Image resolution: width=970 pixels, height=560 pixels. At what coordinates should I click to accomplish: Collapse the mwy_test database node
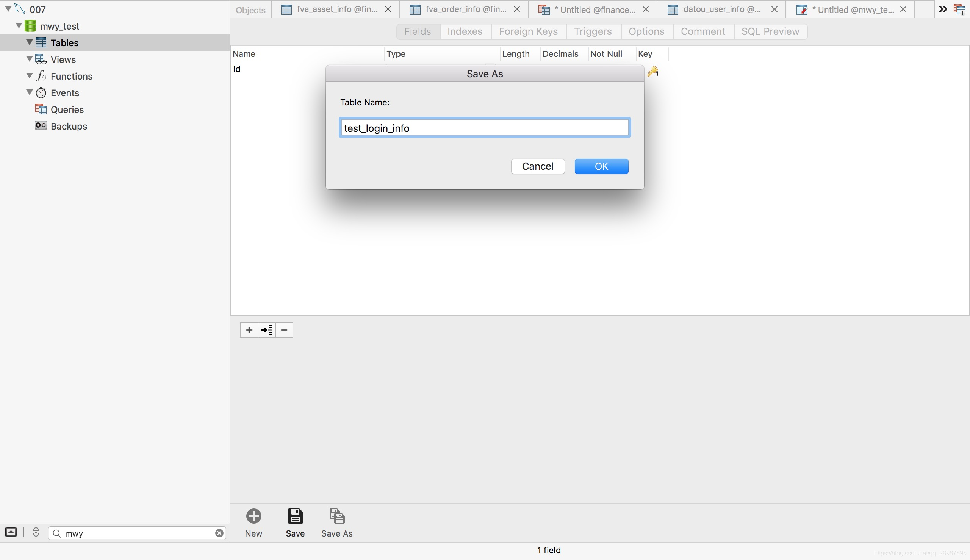(x=19, y=25)
